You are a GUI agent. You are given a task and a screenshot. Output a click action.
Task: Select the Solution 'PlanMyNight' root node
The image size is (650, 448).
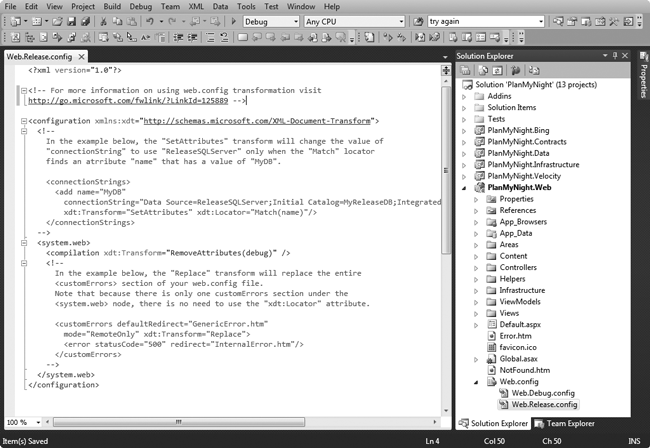click(536, 85)
